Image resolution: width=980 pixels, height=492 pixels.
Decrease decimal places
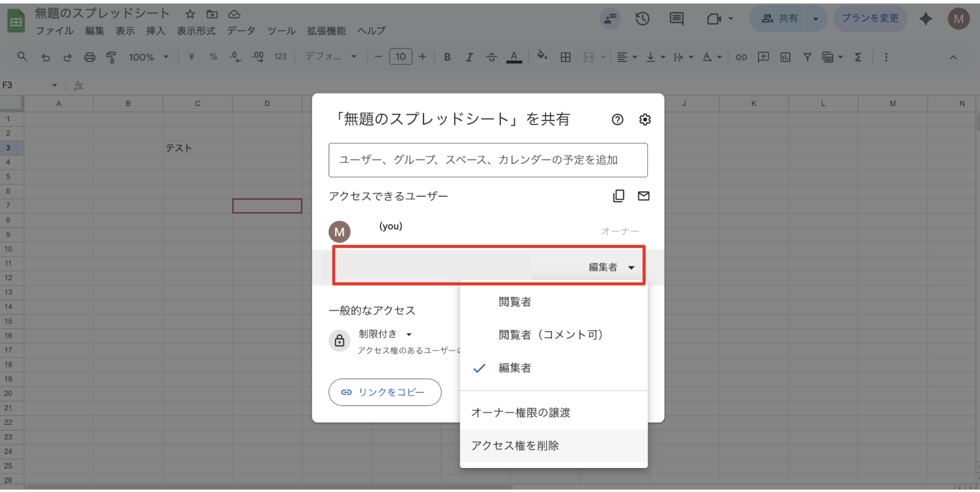pyautogui.click(x=235, y=57)
